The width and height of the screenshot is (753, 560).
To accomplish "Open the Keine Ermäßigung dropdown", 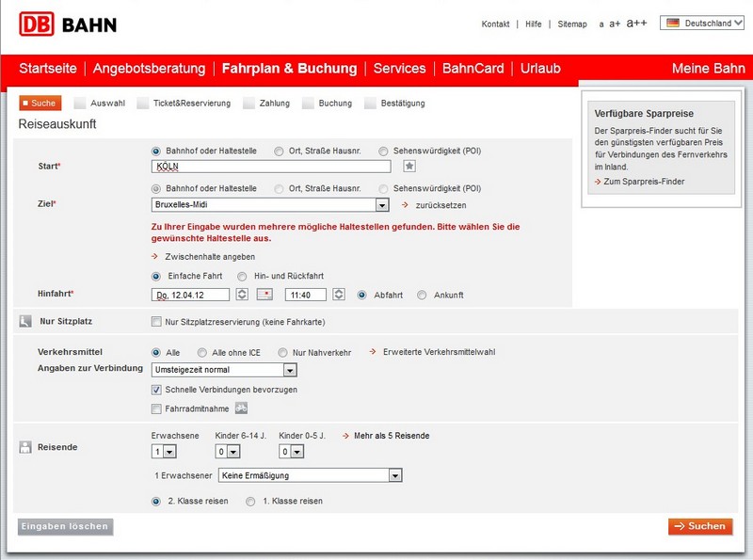I will coord(311,475).
